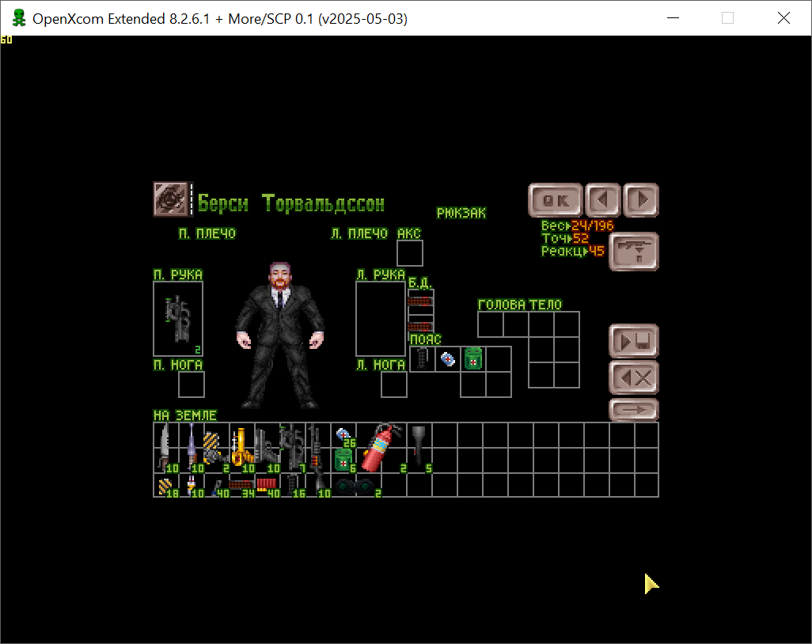The width and height of the screenshot is (812, 644).
Task: Select the combat knife on the ground
Action: click(x=165, y=447)
